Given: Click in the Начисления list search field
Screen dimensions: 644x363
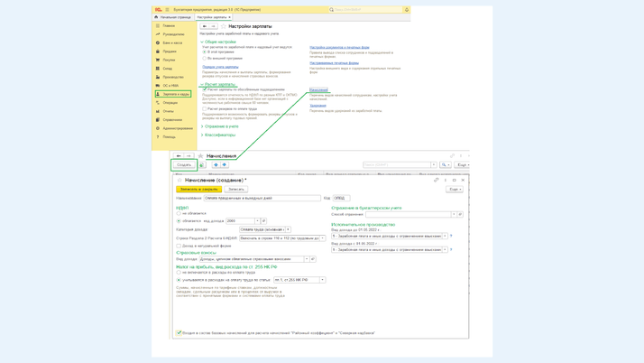Looking at the screenshot, I should [396, 165].
